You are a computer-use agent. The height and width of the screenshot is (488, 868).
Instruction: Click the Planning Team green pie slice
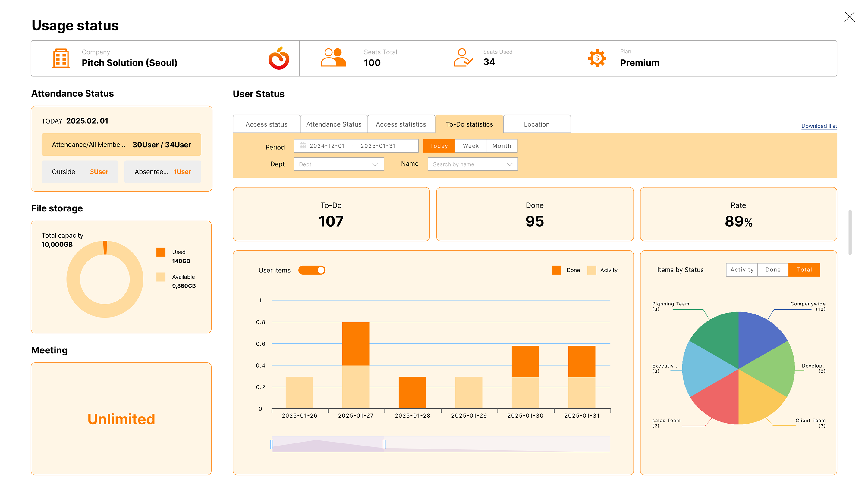[720, 337]
